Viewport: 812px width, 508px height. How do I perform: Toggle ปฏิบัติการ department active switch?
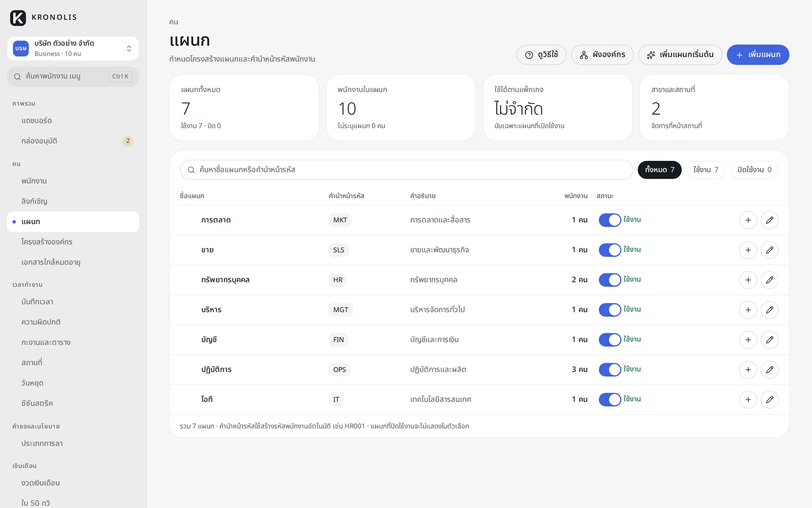pyautogui.click(x=610, y=370)
